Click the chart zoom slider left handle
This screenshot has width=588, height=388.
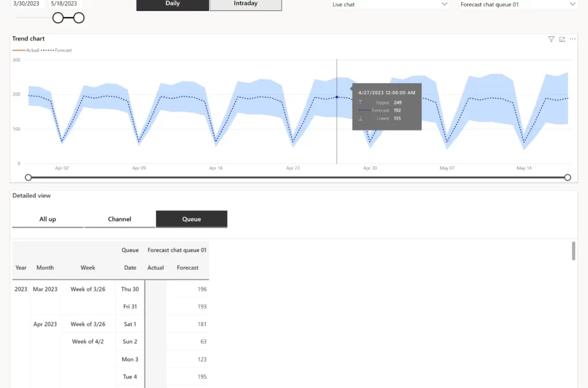[x=28, y=178]
